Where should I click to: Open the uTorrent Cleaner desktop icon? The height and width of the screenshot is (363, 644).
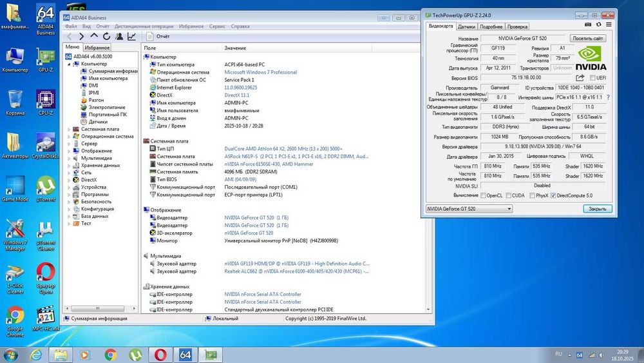(x=46, y=235)
